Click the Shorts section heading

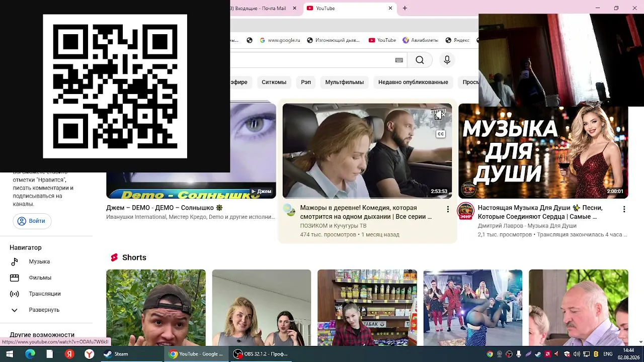tap(134, 257)
